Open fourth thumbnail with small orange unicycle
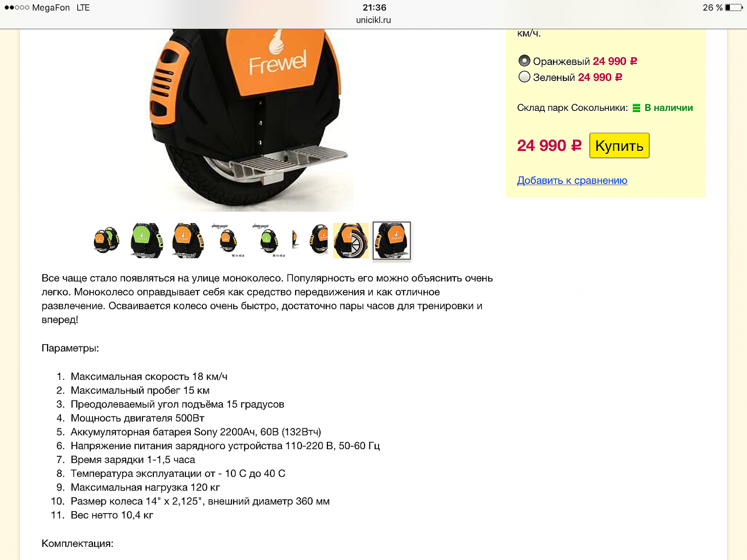This screenshot has height=560, width=747. (228, 240)
